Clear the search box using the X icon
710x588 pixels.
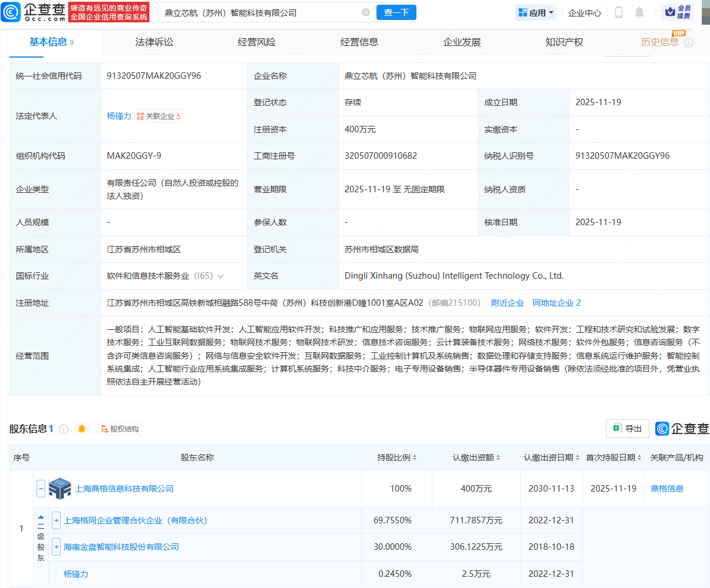coord(366,12)
